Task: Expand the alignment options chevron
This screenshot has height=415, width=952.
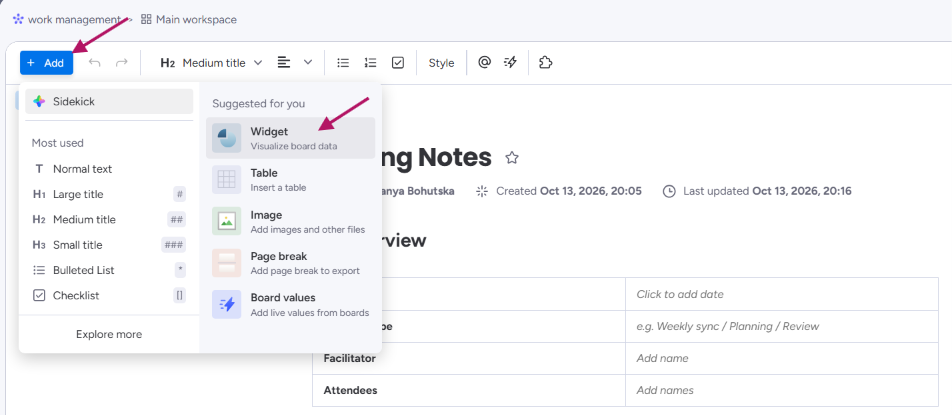Action: pos(308,62)
